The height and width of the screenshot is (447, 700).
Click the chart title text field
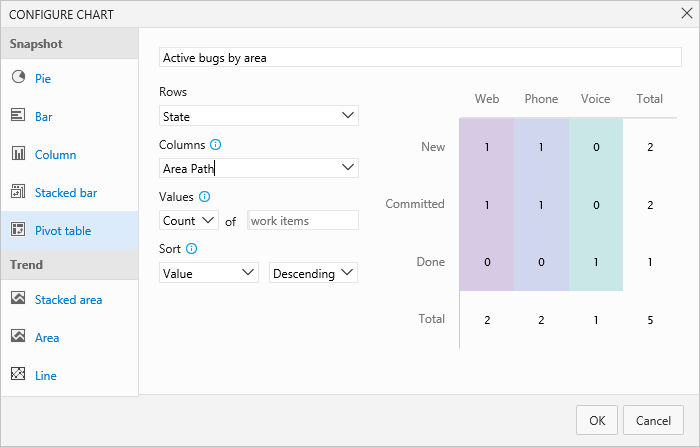[x=421, y=57]
